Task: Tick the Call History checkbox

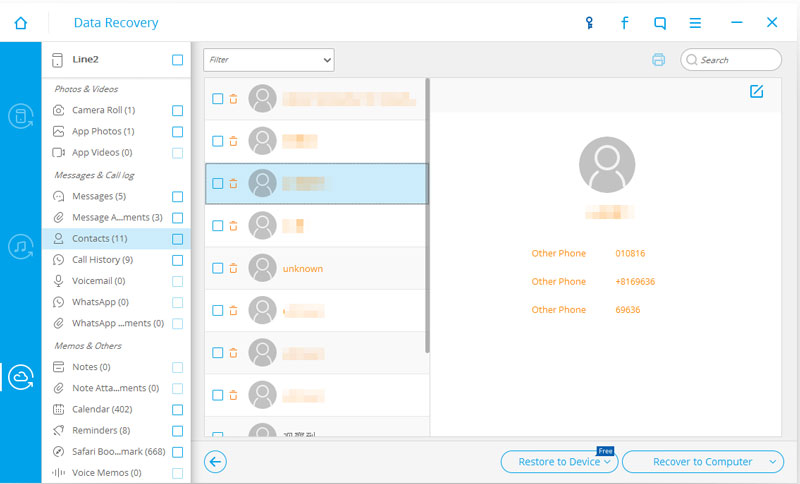Action: coord(178,261)
